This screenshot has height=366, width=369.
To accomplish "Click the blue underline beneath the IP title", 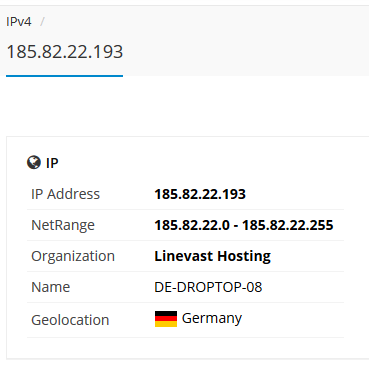I will (x=65, y=76).
